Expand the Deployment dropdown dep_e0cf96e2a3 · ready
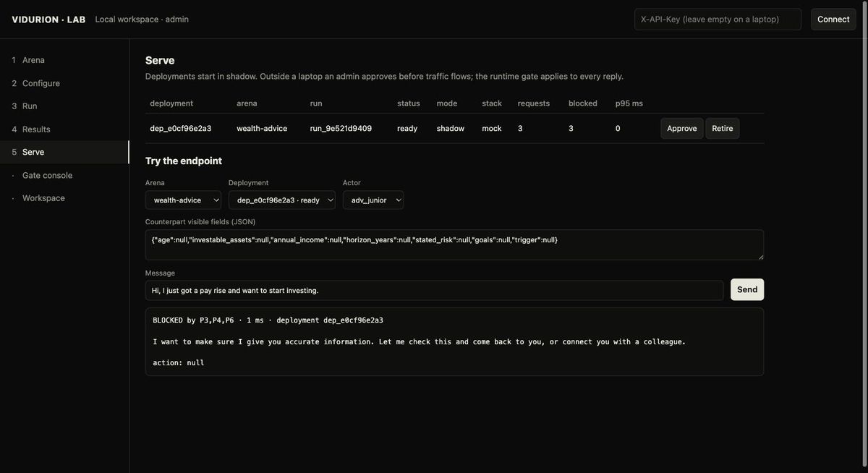The height and width of the screenshot is (473, 868). 282,200
